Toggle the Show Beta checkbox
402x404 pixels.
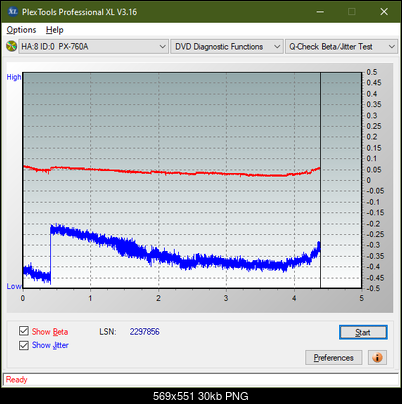click(x=24, y=331)
